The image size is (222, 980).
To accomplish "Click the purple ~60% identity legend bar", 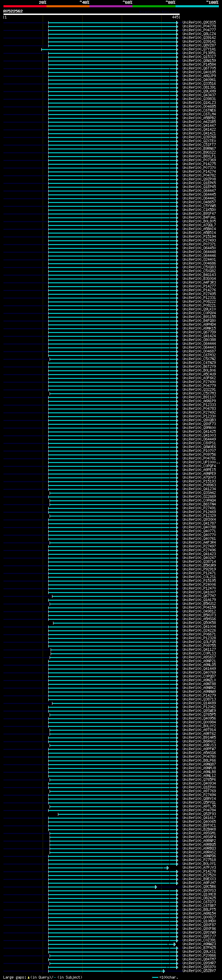I will (x=111, y=6).
